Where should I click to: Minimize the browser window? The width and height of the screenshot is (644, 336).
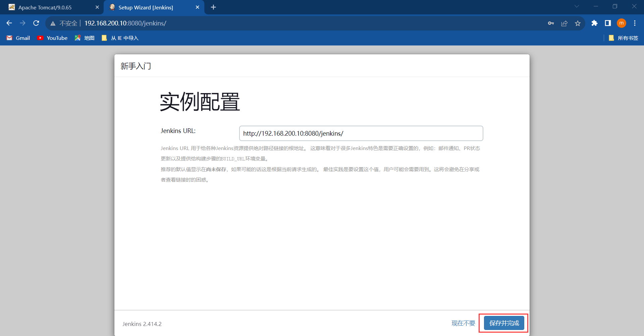596,6
